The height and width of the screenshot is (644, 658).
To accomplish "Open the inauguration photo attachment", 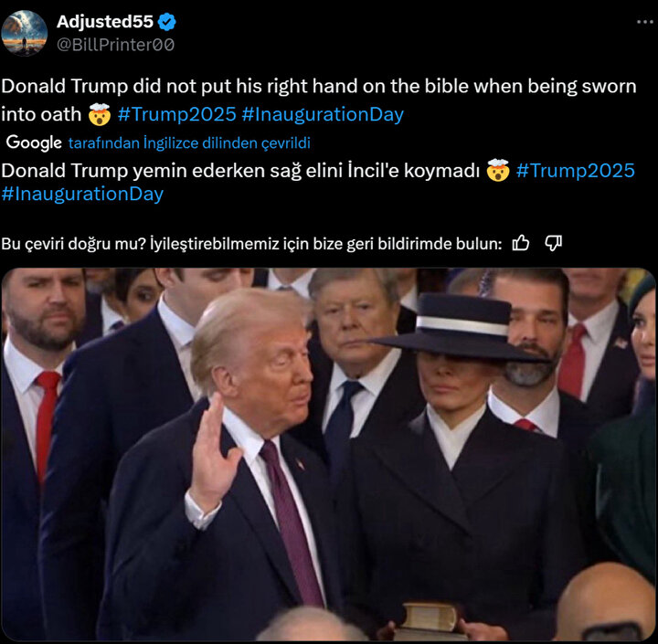I will point(328,454).
